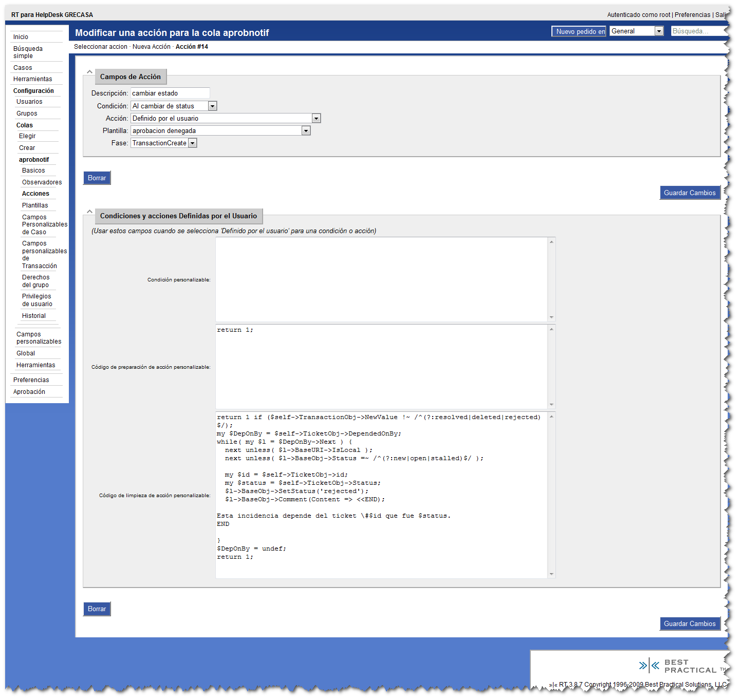Image resolution: width=739 pixels, height=700 pixels.
Task: Open the Fase dropdown
Action: click(192, 143)
